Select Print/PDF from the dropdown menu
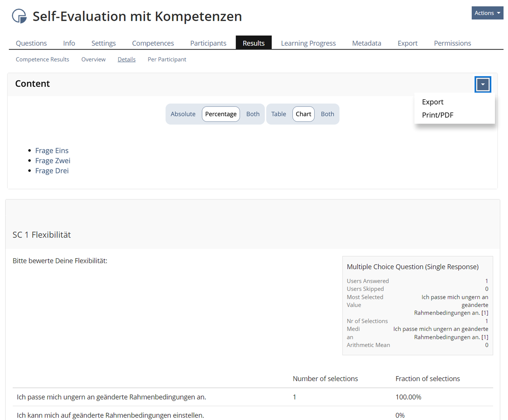This screenshot has width=508, height=420. [x=437, y=115]
